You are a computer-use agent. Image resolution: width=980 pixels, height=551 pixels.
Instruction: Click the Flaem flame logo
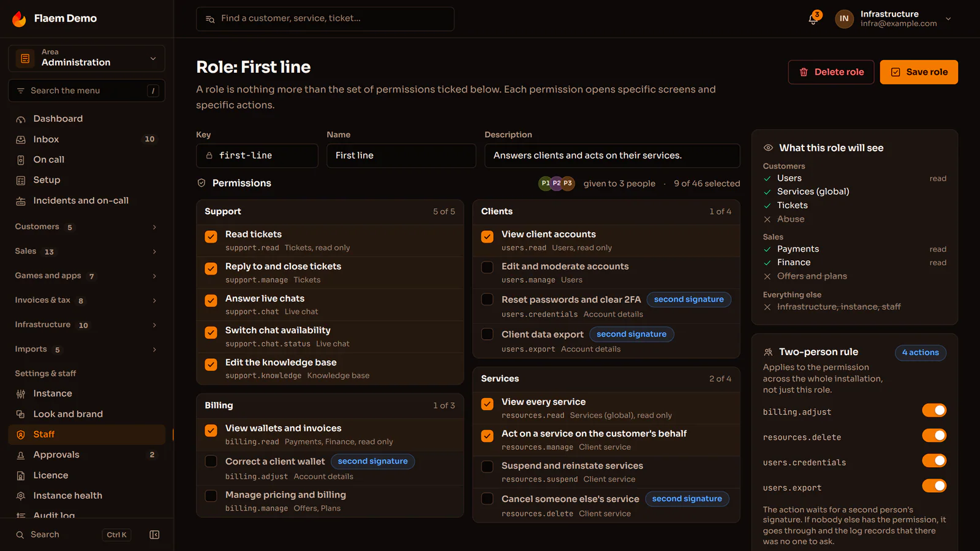tap(19, 18)
